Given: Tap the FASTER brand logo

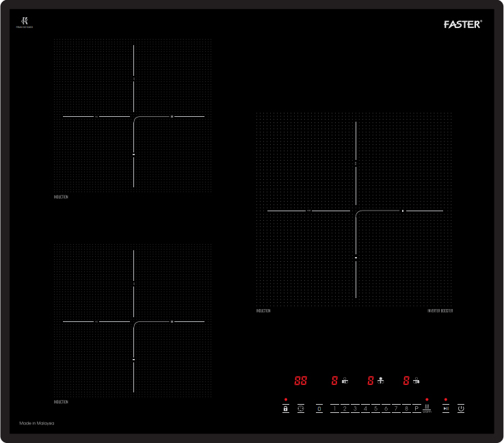Looking at the screenshot, I should coord(463,25).
